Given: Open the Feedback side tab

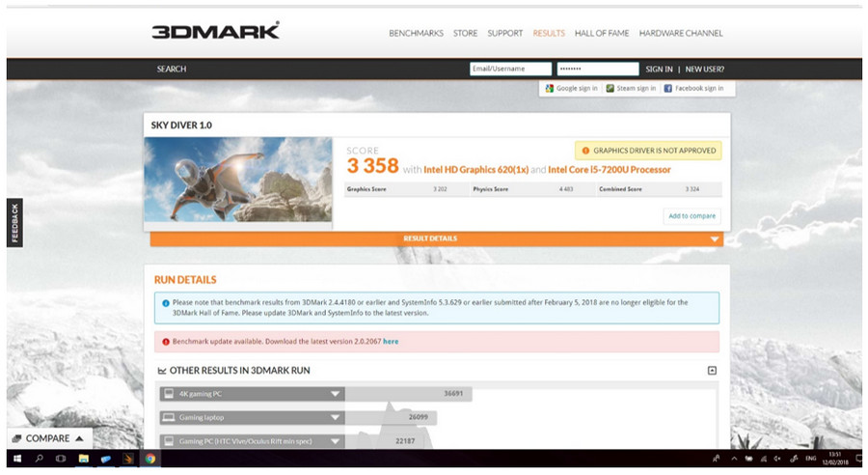Looking at the screenshot, I should 14,222.
